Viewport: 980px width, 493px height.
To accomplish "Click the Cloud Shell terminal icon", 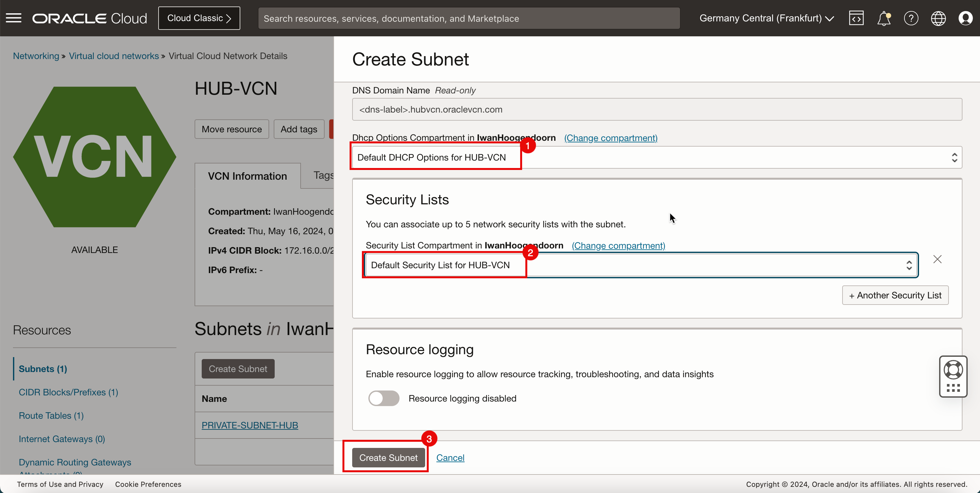I will pos(856,18).
